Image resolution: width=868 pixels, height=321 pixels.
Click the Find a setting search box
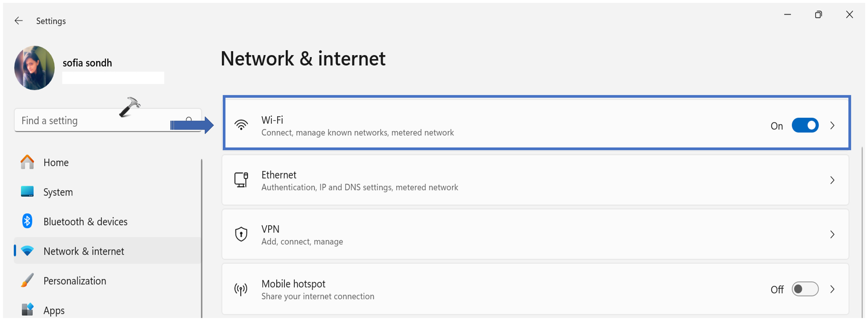[94, 121]
